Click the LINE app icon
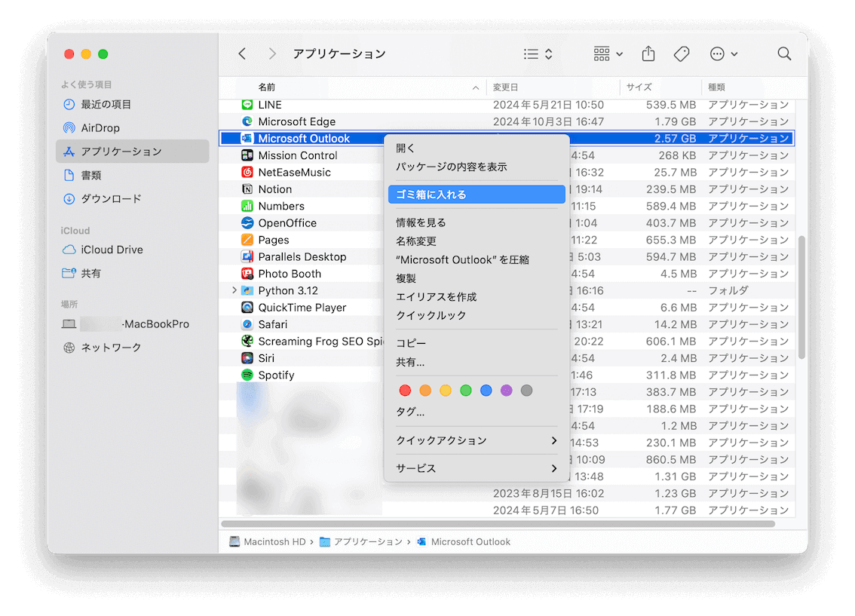Image resolution: width=855 pixels, height=616 pixels. [x=247, y=104]
